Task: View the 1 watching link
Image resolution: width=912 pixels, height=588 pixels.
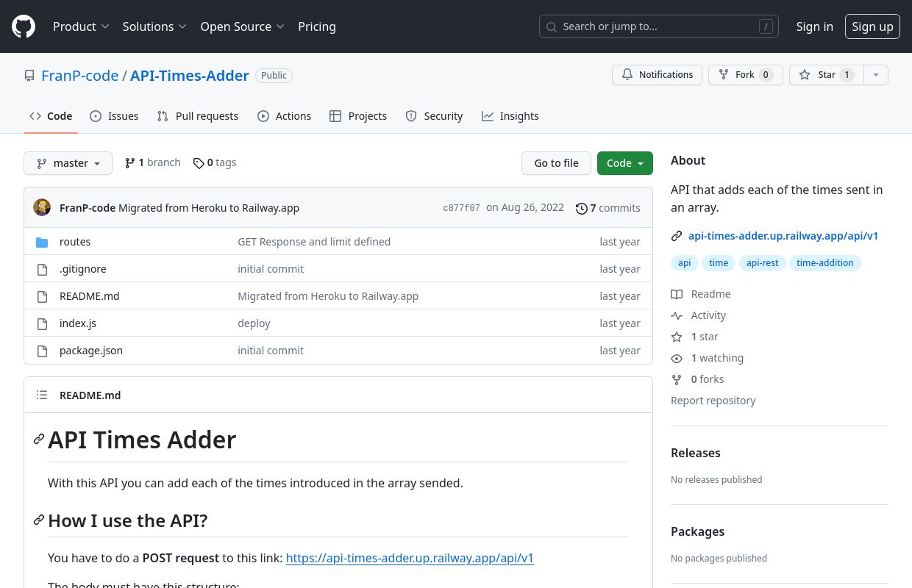Action: [708, 358]
